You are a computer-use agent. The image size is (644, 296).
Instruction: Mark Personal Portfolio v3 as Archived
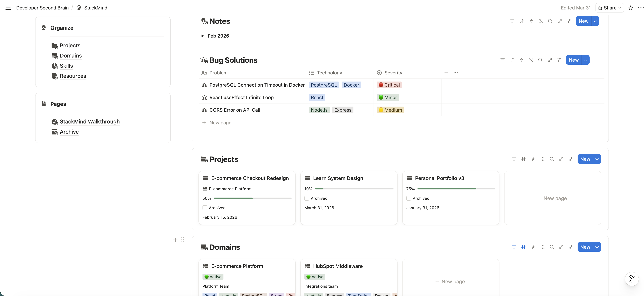point(409,198)
